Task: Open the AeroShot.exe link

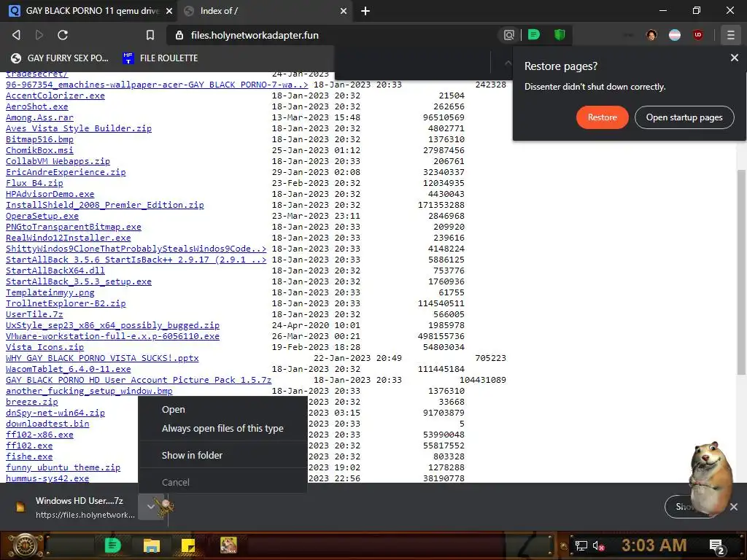Action: point(36,106)
